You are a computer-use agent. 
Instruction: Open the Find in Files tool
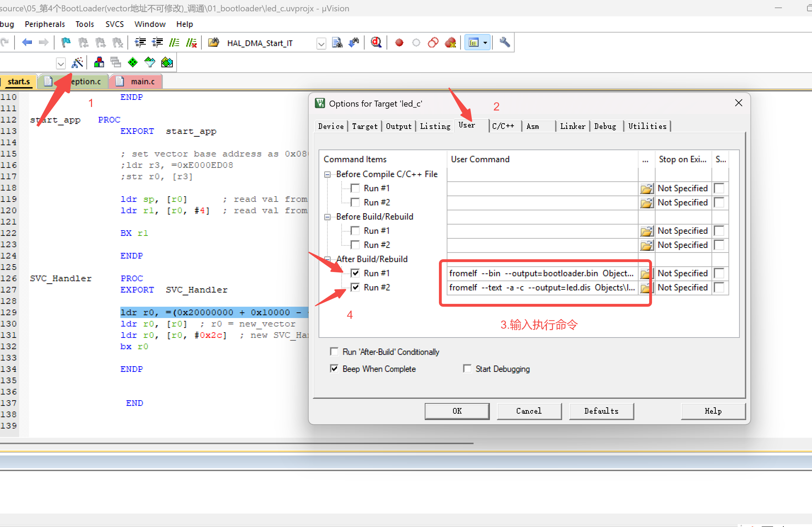point(213,42)
